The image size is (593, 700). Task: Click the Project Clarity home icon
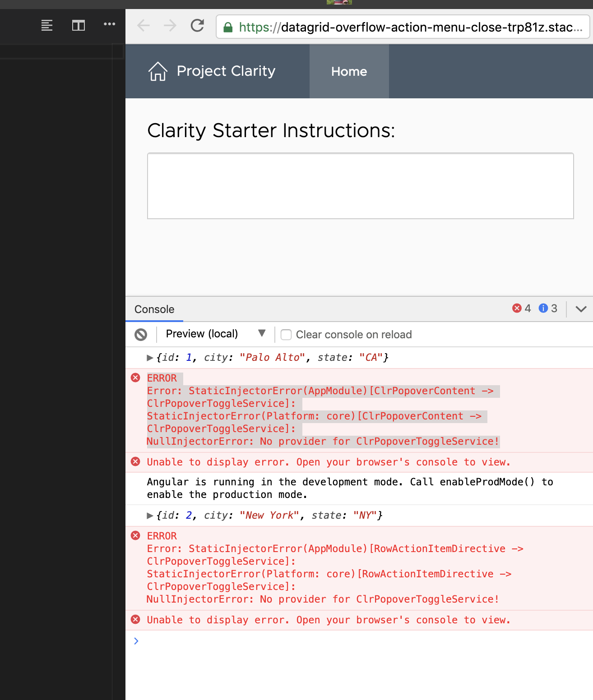coord(158,71)
